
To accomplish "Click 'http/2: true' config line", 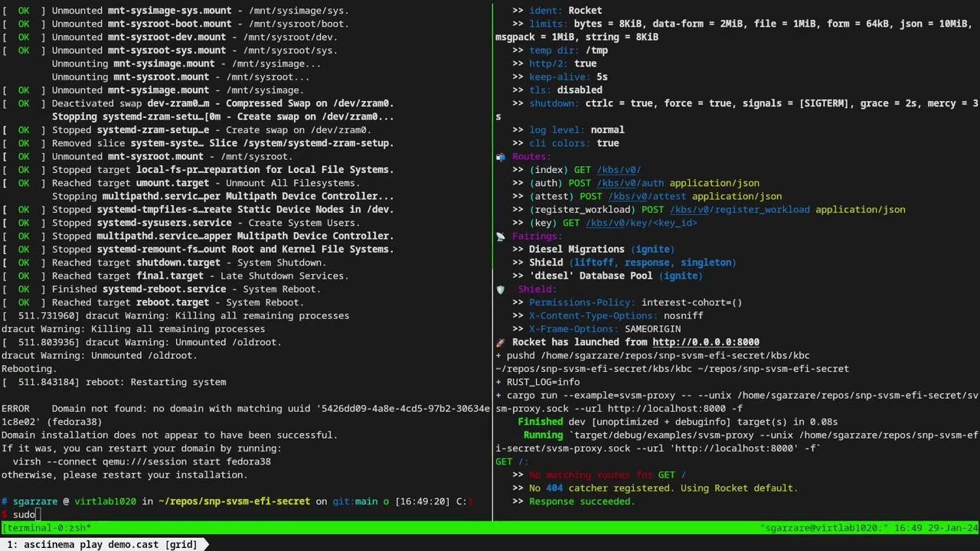I will pos(554,64).
